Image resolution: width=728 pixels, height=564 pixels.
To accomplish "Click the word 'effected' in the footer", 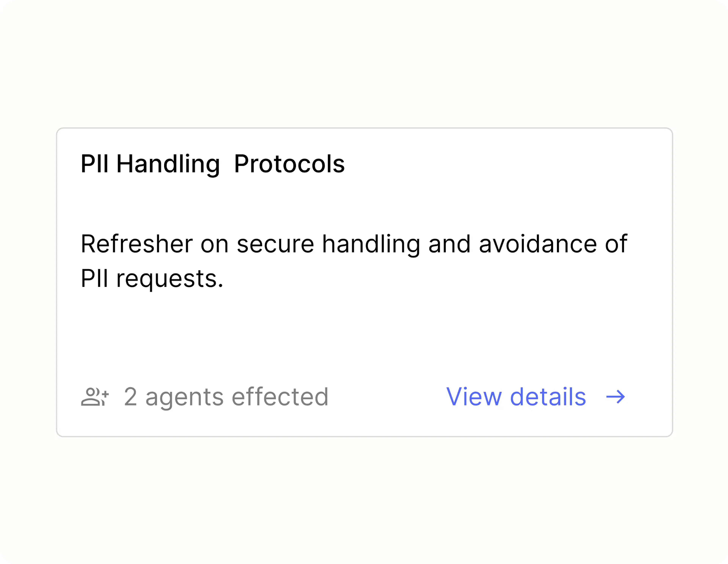I will 280,396.
